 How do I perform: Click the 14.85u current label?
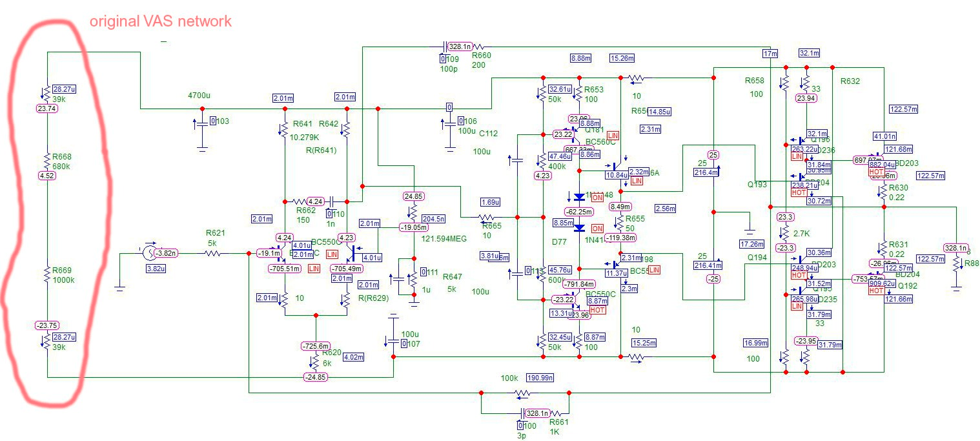[x=658, y=111]
